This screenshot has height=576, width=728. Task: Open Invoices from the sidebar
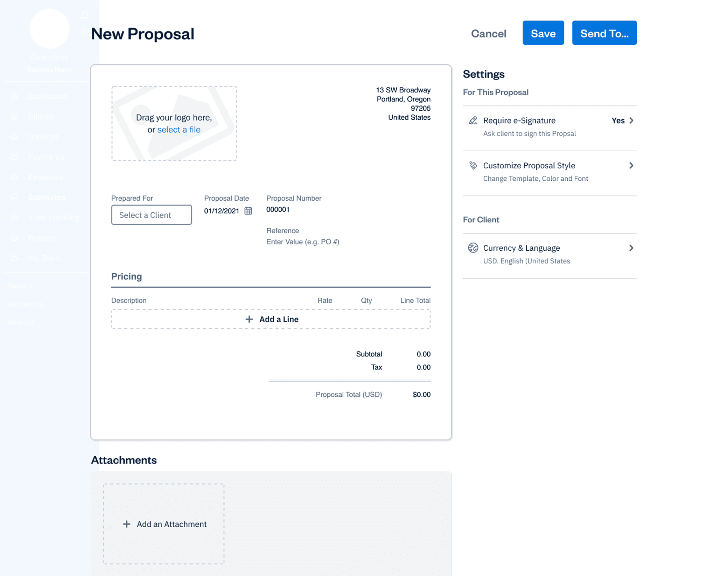pos(43,137)
